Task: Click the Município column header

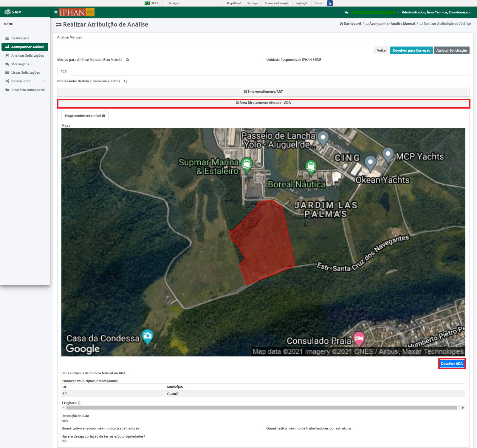Action: (x=175, y=387)
